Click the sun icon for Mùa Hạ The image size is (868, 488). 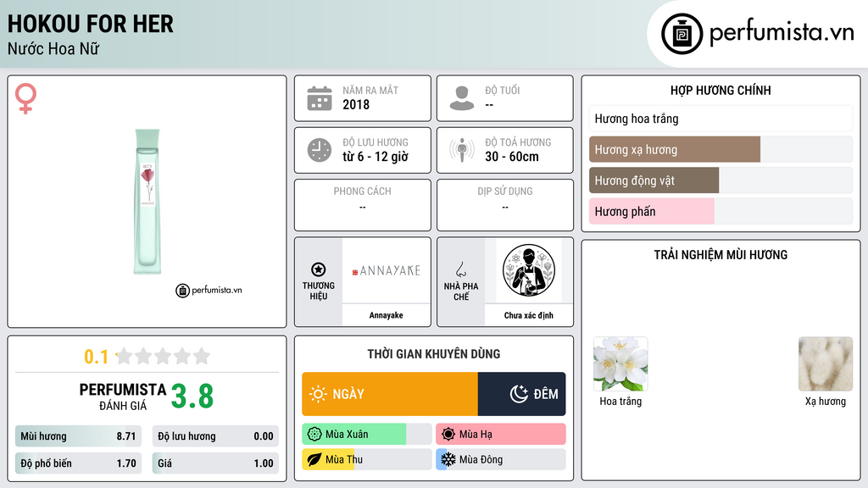(x=448, y=435)
